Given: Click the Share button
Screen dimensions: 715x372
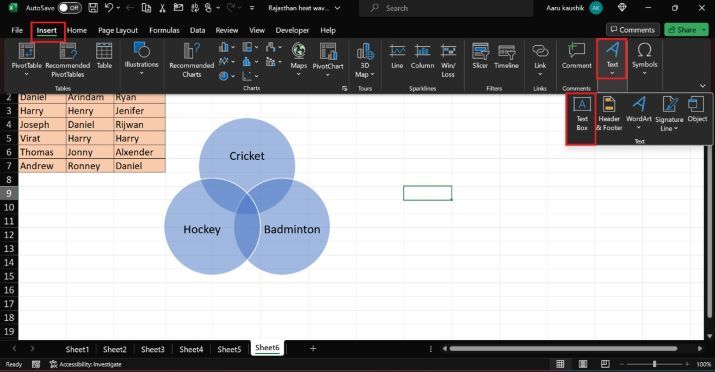Looking at the screenshot, I should point(686,30).
